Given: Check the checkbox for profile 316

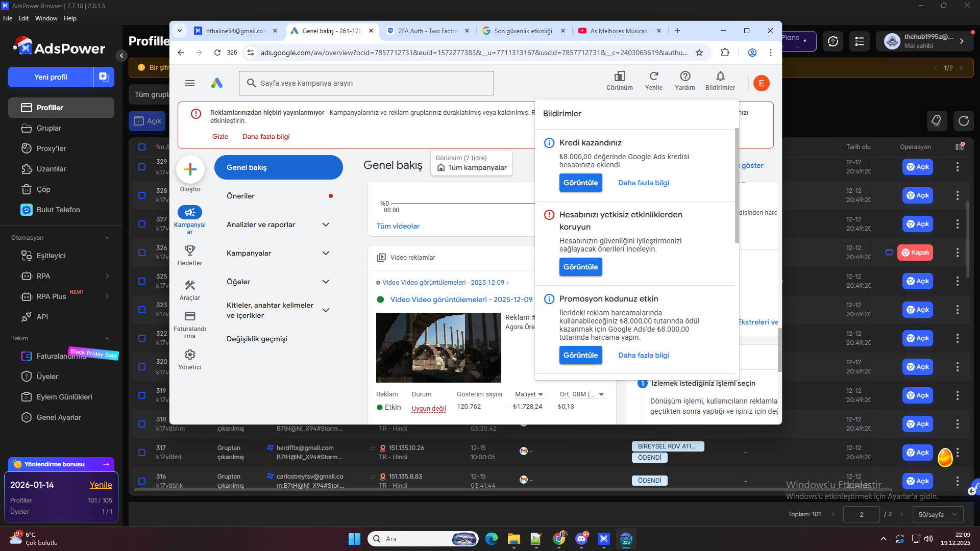Looking at the screenshot, I should pos(142,481).
